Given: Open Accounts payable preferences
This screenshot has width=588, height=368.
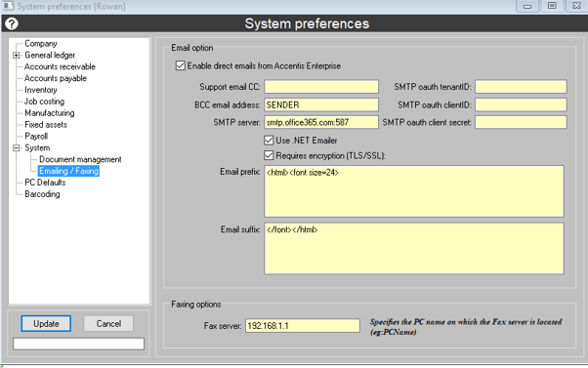Looking at the screenshot, I should pos(56,78).
